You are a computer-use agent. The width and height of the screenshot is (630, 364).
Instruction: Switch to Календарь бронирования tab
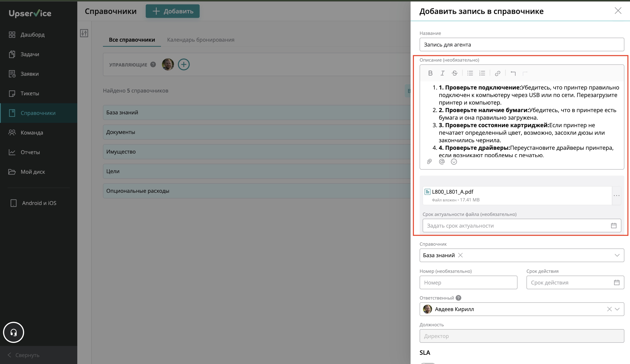click(201, 40)
